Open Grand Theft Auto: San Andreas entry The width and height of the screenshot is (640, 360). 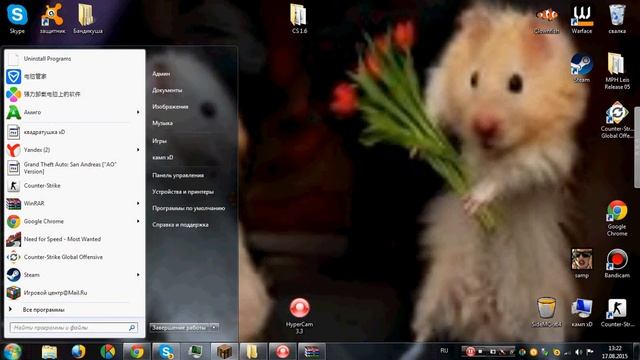(75, 168)
